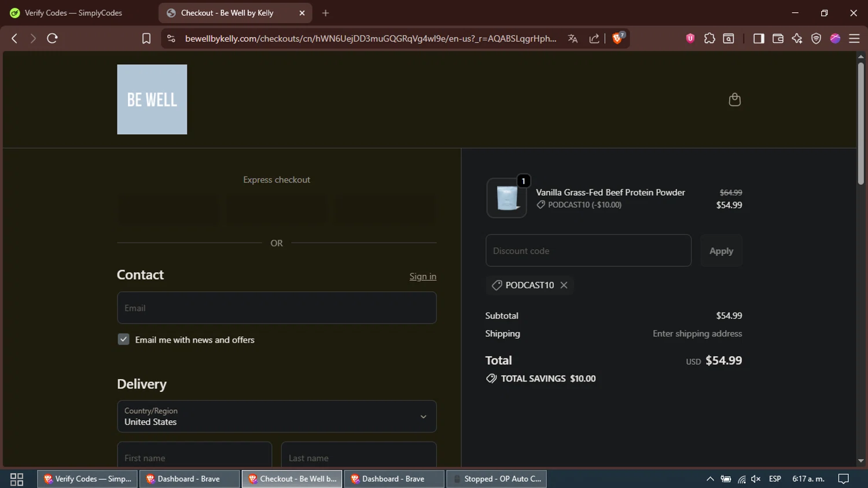
Task: Remove the PODCAST10 discount code
Action: [x=564, y=285]
